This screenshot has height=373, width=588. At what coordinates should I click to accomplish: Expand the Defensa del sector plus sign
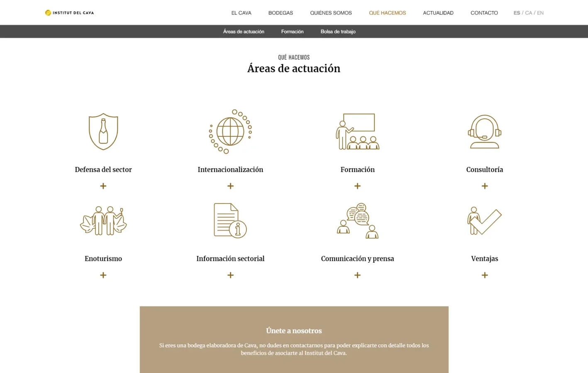pyautogui.click(x=103, y=186)
